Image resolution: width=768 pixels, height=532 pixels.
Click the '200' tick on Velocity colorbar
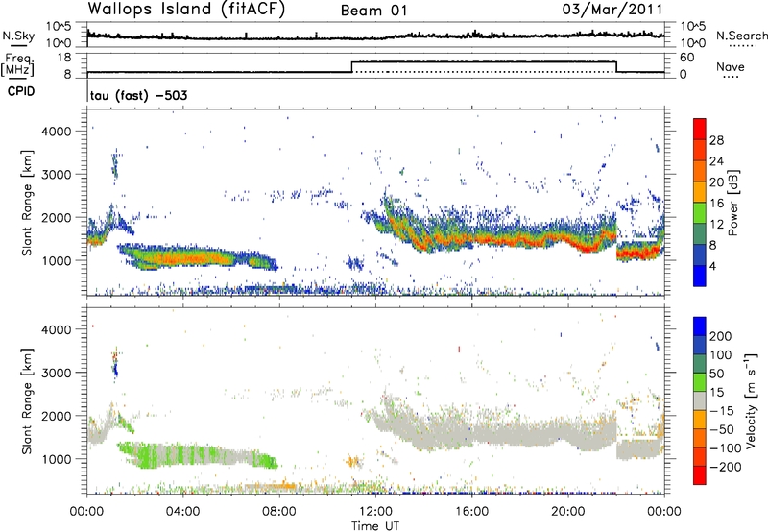(721, 336)
